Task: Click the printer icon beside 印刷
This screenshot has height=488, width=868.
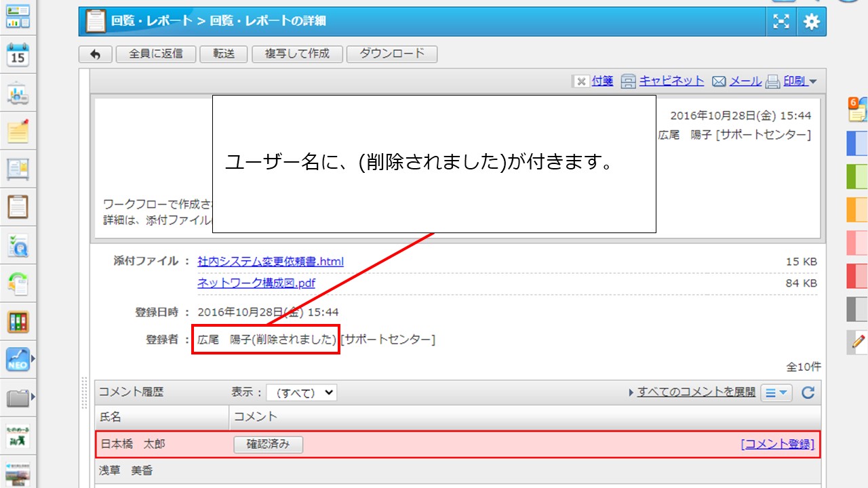Action: pos(773,82)
